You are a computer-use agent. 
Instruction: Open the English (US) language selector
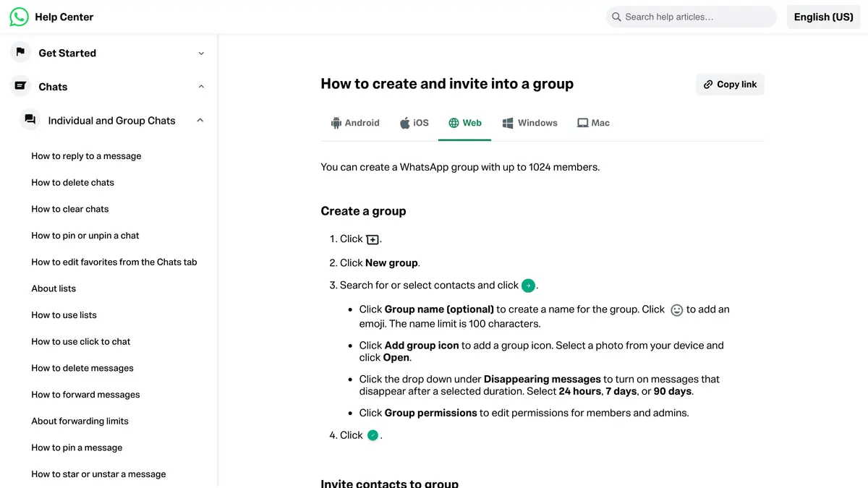coord(823,17)
